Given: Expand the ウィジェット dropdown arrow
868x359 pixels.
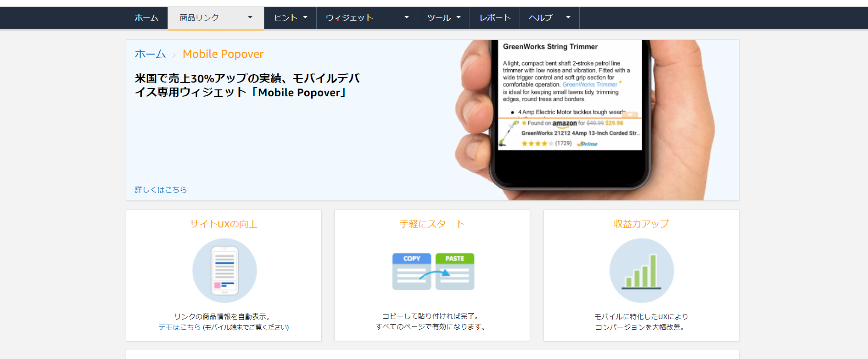Looking at the screenshot, I should [406, 17].
